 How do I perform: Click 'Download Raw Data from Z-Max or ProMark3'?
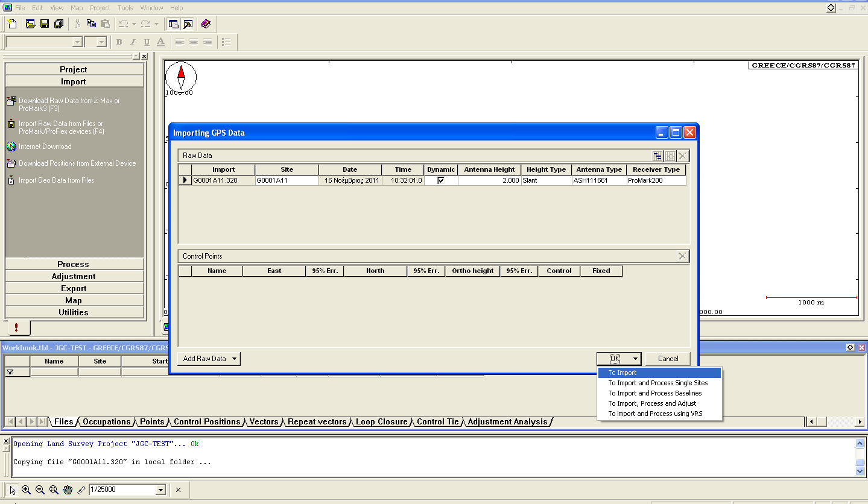coord(69,105)
